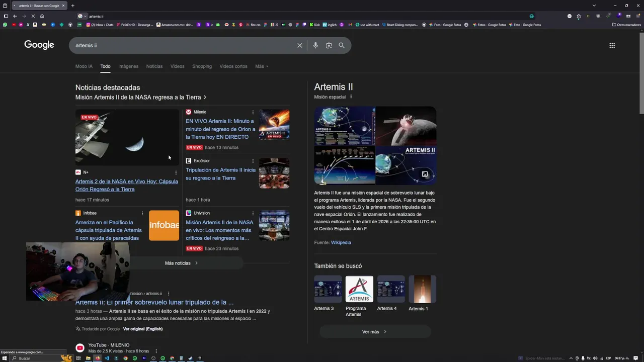The height and width of the screenshot is (362, 644).
Task: Open Amazon.com.mx bookmark
Action: [175, 25]
